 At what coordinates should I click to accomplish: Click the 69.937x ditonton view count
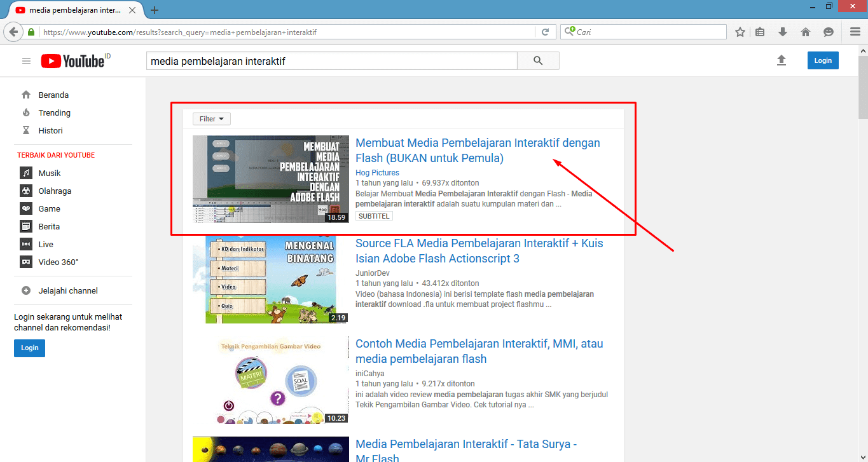(x=450, y=183)
